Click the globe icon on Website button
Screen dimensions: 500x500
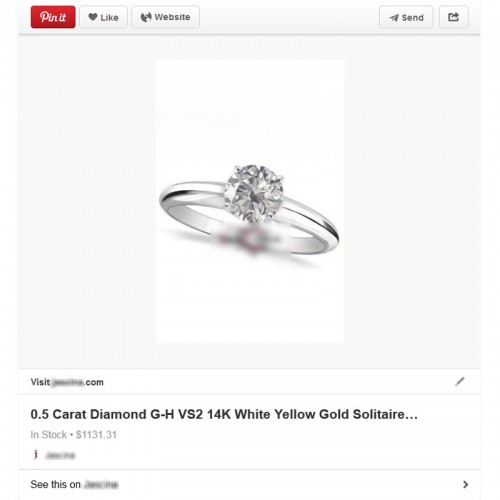(146, 17)
